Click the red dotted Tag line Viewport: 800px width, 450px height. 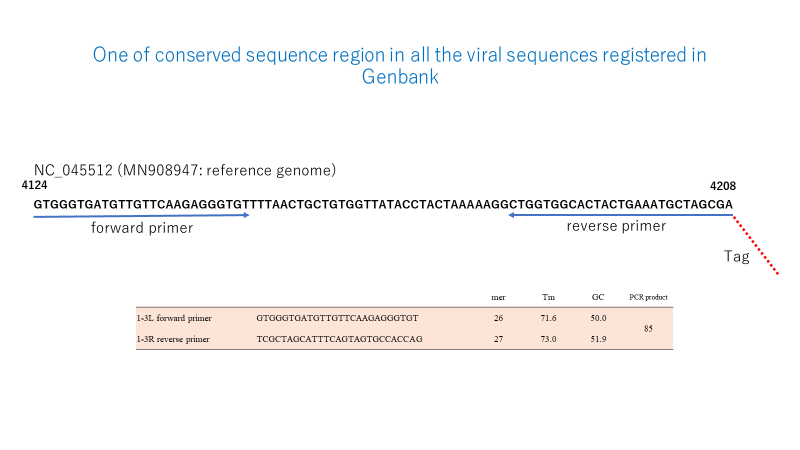[x=756, y=245]
